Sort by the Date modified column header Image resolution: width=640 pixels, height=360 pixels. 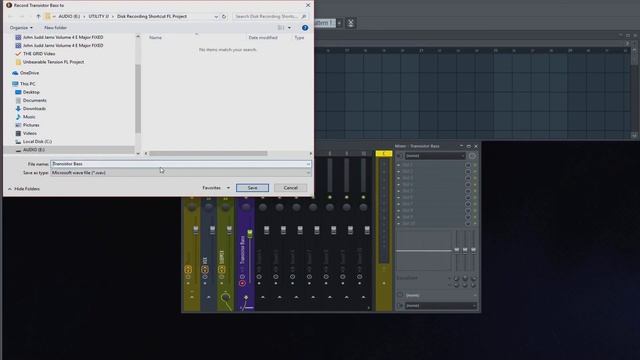pos(263,38)
